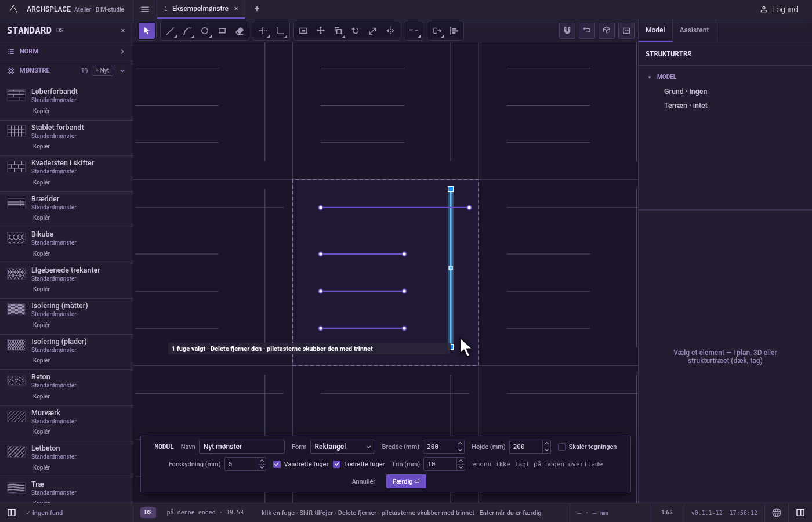Open the hamburger menu icon

[145, 9]
